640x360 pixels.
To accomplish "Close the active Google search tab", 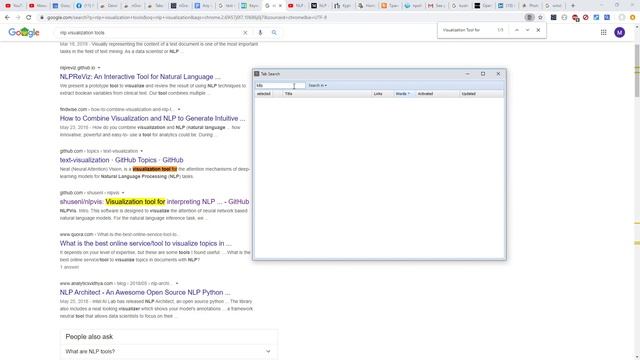I will 280,6.
